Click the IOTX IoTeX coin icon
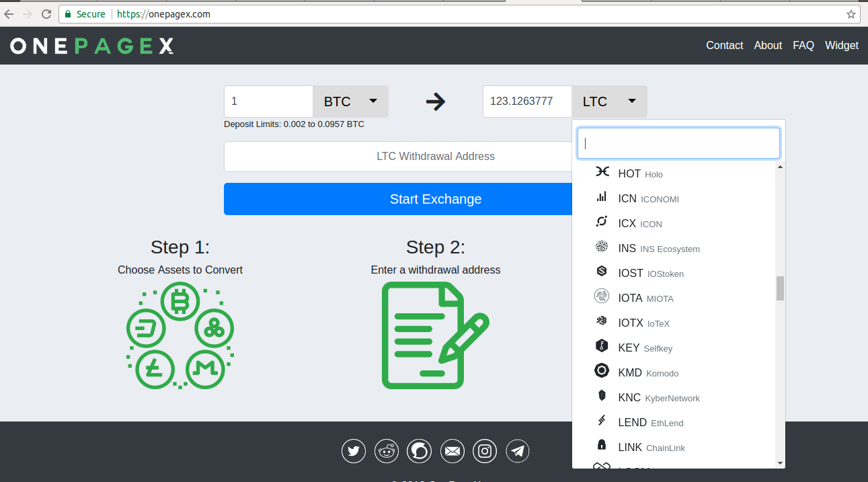The height and width of the screenshot is (482, 868). click(x=602, y=321)
